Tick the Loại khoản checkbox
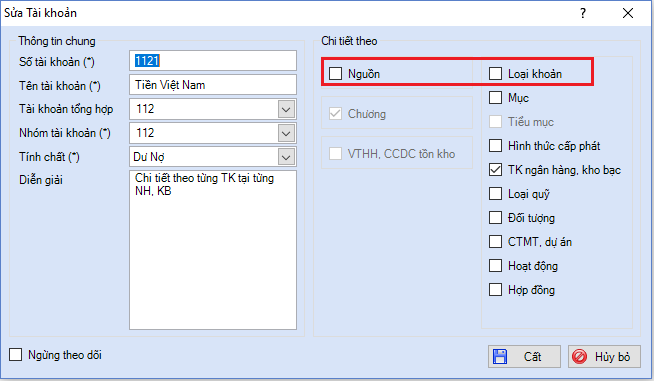Screen dimensions: 654x381 pos(495,73)
